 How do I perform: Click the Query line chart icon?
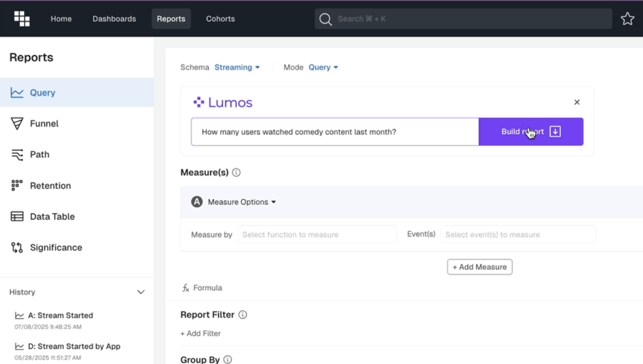17,93
